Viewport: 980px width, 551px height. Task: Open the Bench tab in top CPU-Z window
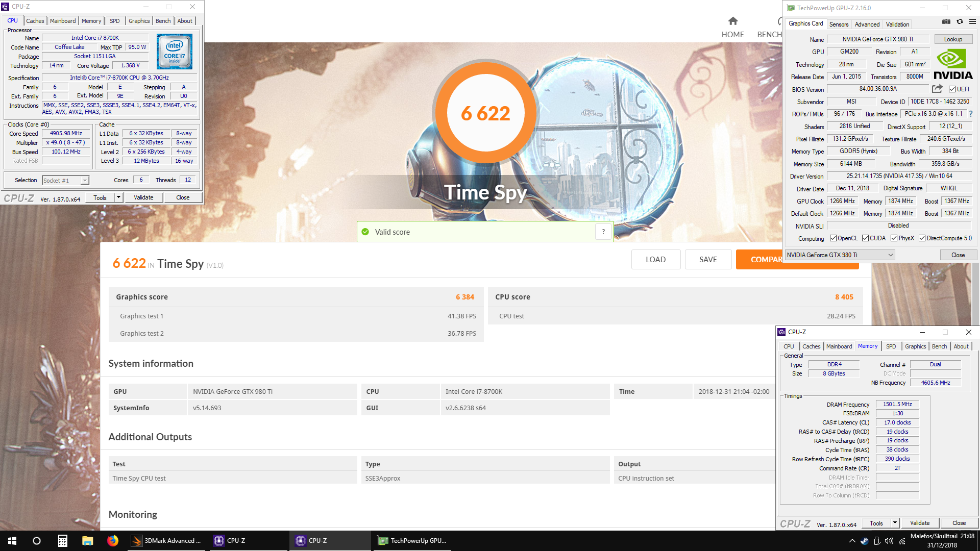[163, 21]
